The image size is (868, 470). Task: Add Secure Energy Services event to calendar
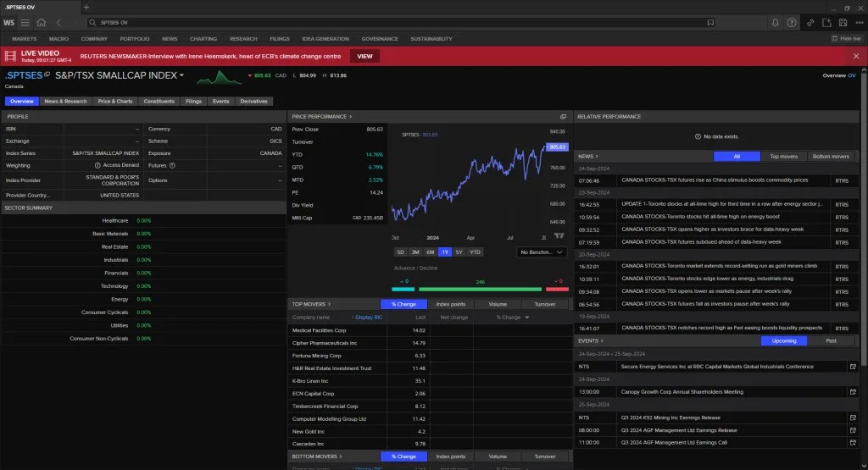click(x=853, y=367)
